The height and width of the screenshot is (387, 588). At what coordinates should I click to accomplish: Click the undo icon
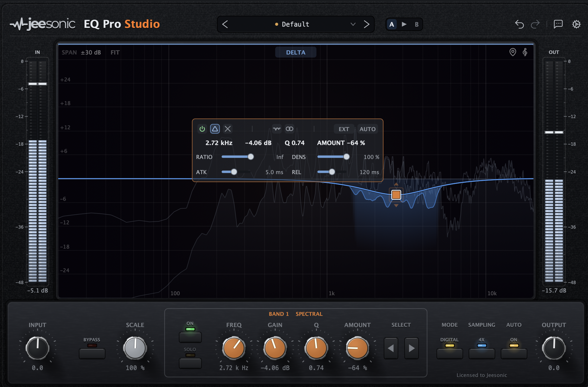click(519, 24)
